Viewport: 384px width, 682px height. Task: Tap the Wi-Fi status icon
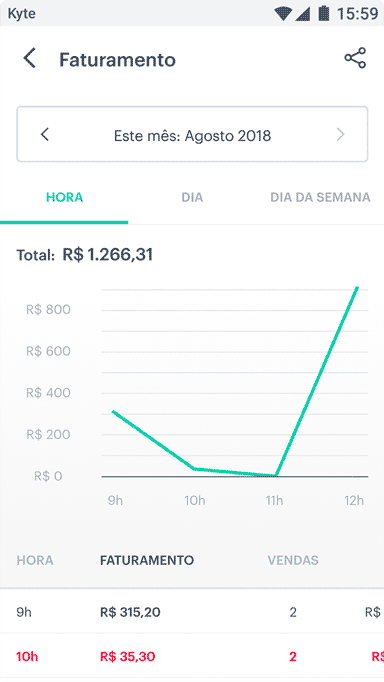pyautogui.click(x=282, y=13)
